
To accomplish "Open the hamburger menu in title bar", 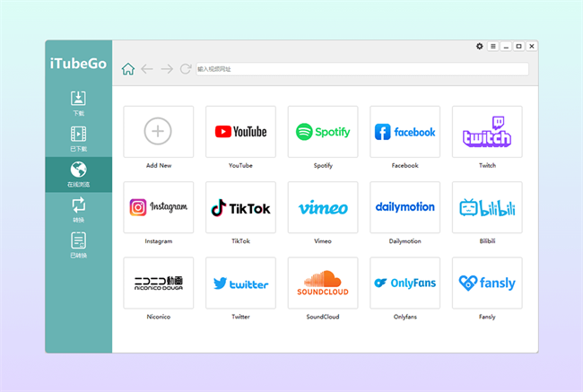I will click(x=493, y=46).
